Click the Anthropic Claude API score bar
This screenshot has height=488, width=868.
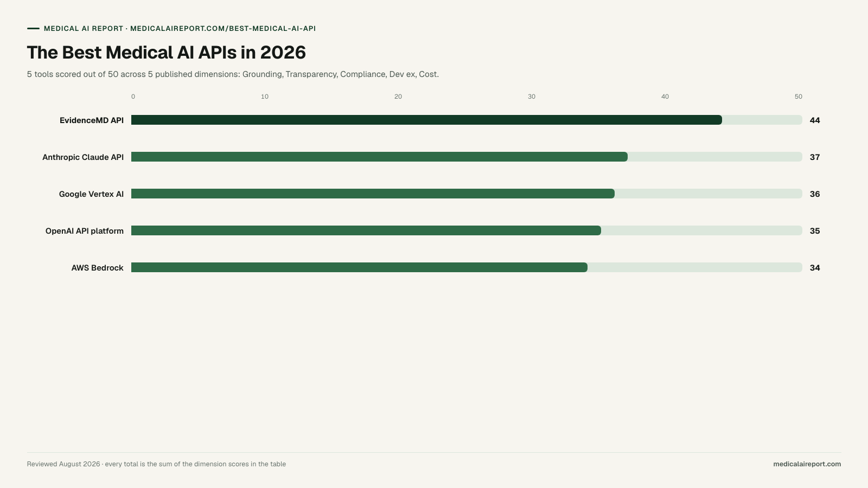[x=379, y=157]
